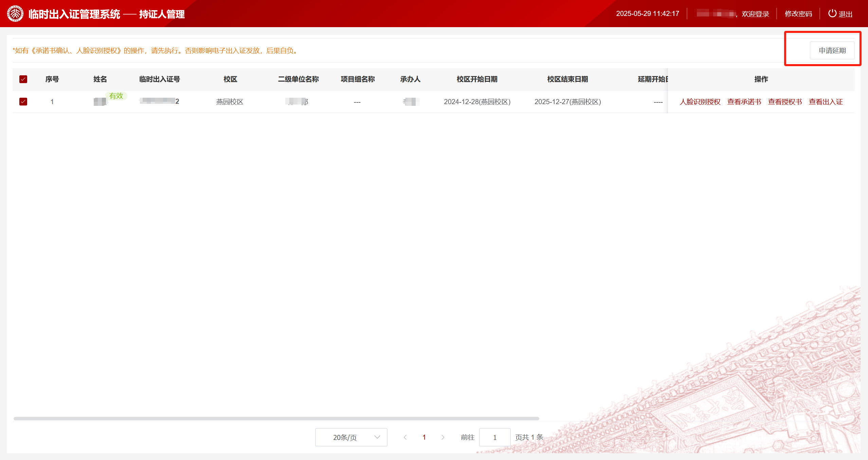
Task: Click the 前往 page number input field
Action: pos(494,437)
